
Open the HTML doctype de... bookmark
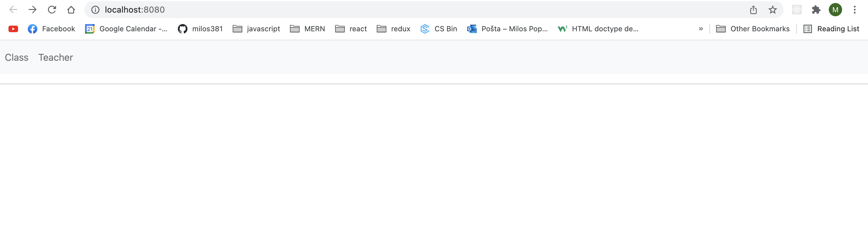point(598,29)
